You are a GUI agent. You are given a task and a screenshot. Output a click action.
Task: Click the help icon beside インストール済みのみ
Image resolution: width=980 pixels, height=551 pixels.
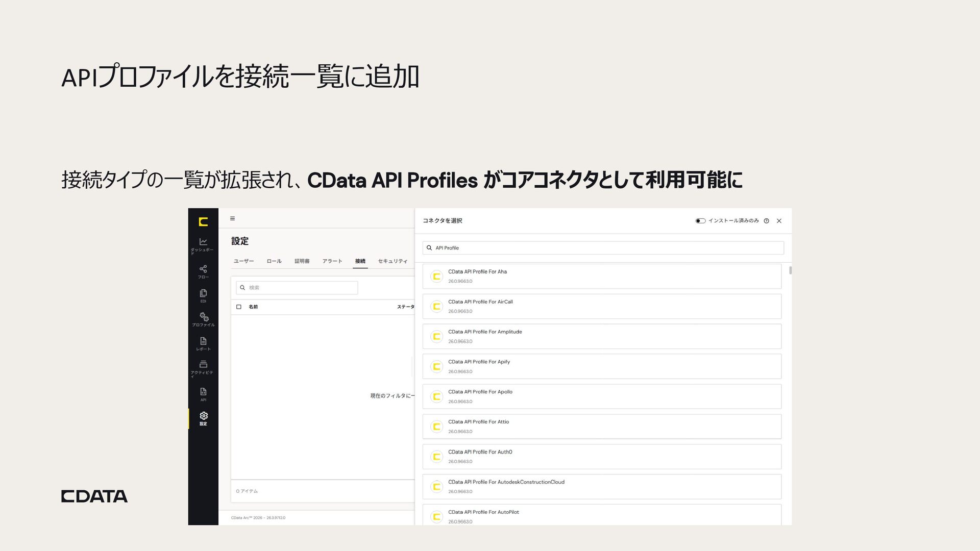coord(766,221)
